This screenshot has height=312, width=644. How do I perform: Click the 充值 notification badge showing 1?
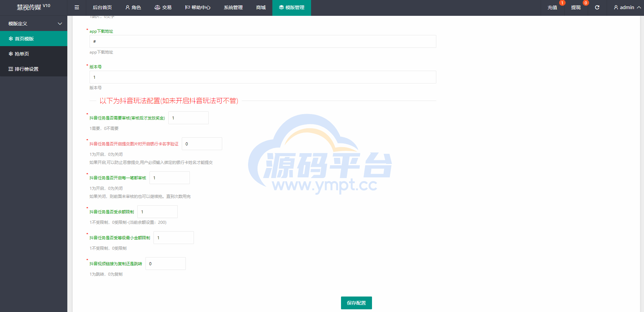[562, 3]
